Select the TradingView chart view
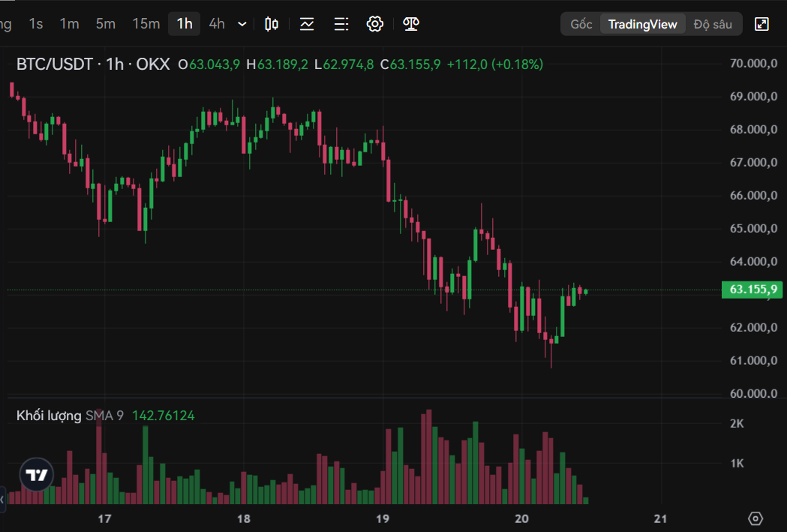The height and width of the screenshot is (532, 787). tap(642, 24)
